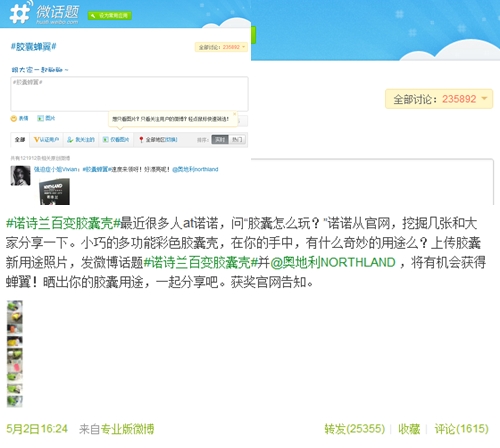
Task: Switch to the V认证用户 tab
Action: pyautogui.click(x=46, y=139)
